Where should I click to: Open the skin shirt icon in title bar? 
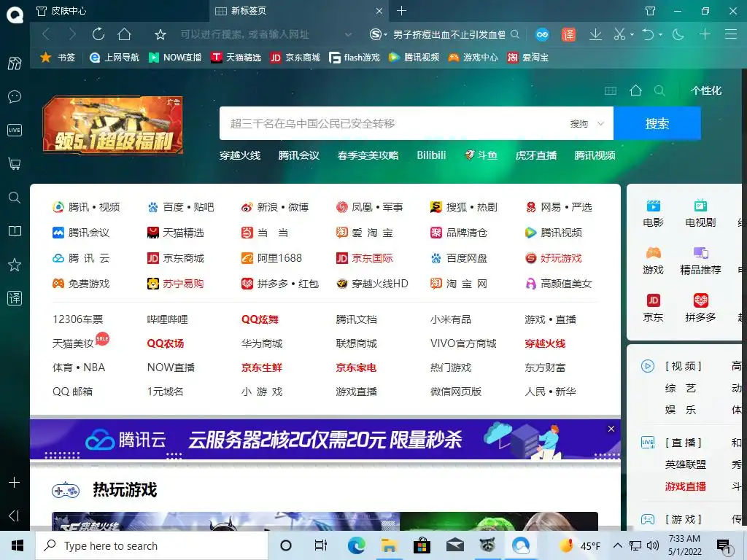pyautogui.click(x=650, y=11)
